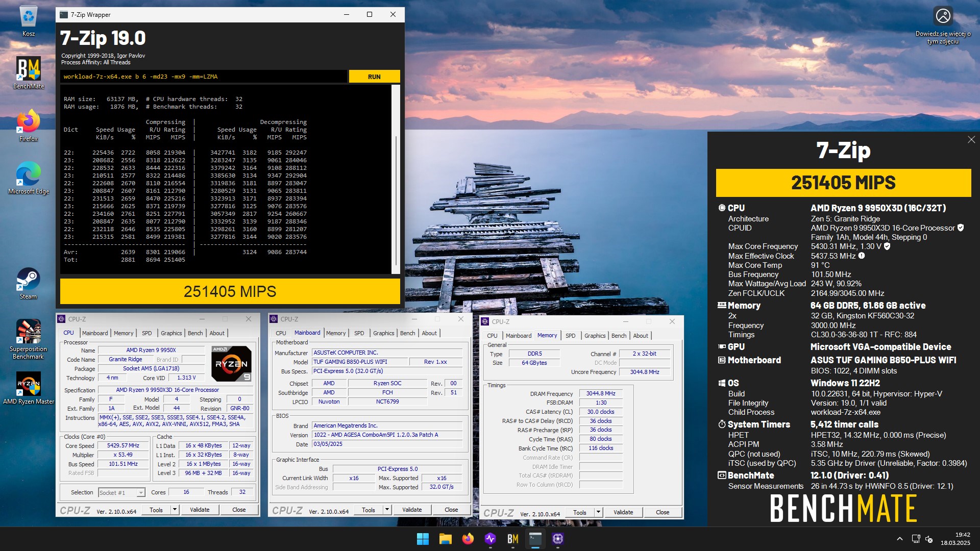Viewport: 980px width, 551px height.
Task: Click the BenchMate taskbar icon
Action: [x=512, y=539]
